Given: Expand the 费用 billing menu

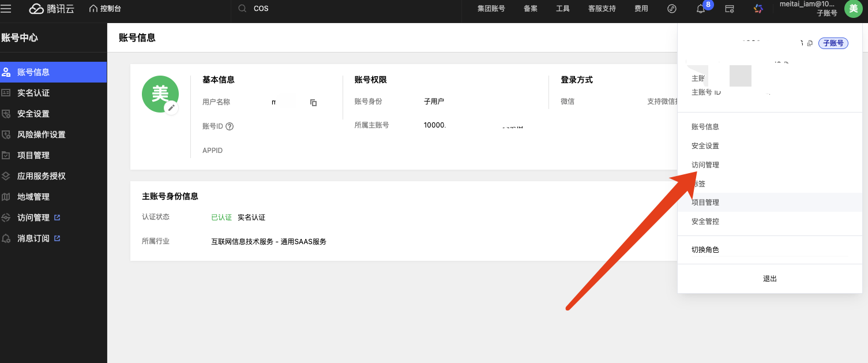Looking at the screenshot, I should point(641,9).
